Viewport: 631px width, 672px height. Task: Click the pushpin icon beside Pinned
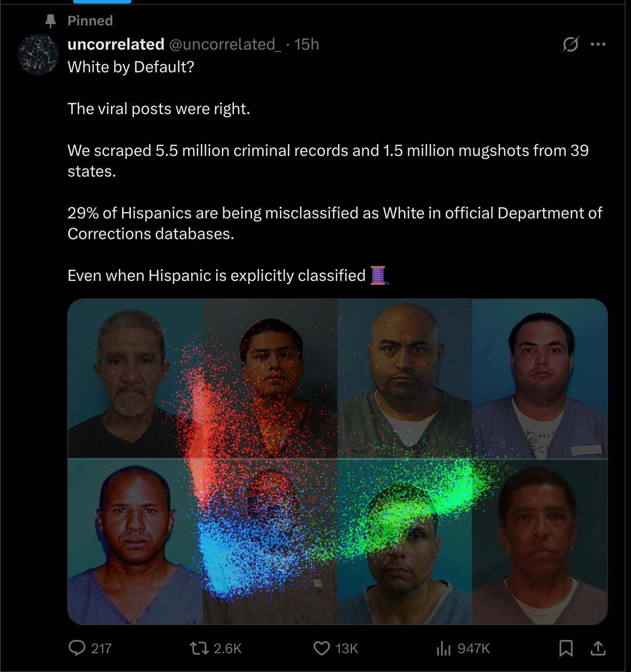tap(50, 21)
